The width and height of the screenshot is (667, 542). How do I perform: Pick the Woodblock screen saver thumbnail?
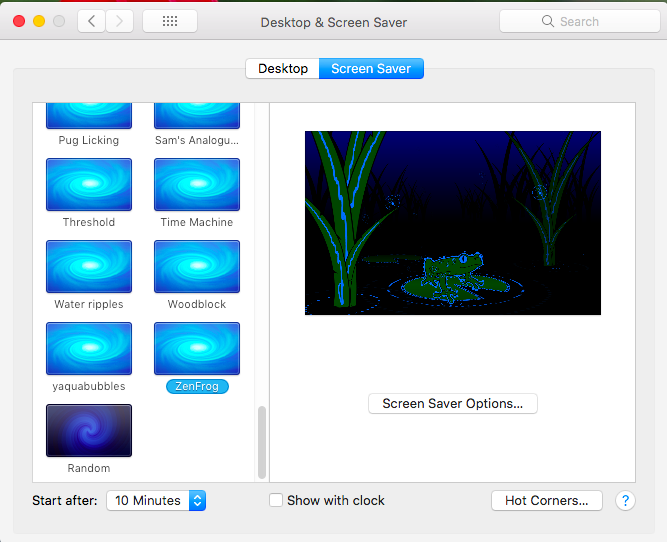click(197, 267)
